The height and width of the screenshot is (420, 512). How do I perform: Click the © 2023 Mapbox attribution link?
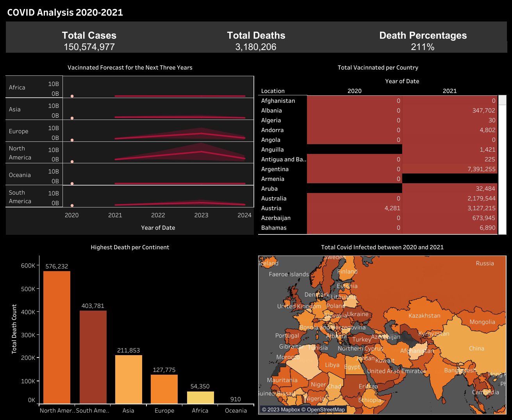(x=281, y=409)
